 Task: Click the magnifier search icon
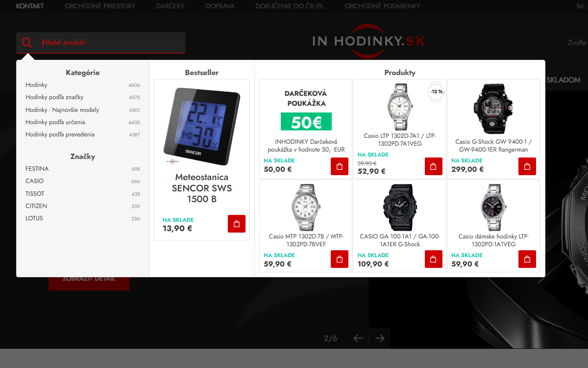click(x=27, y=43)
